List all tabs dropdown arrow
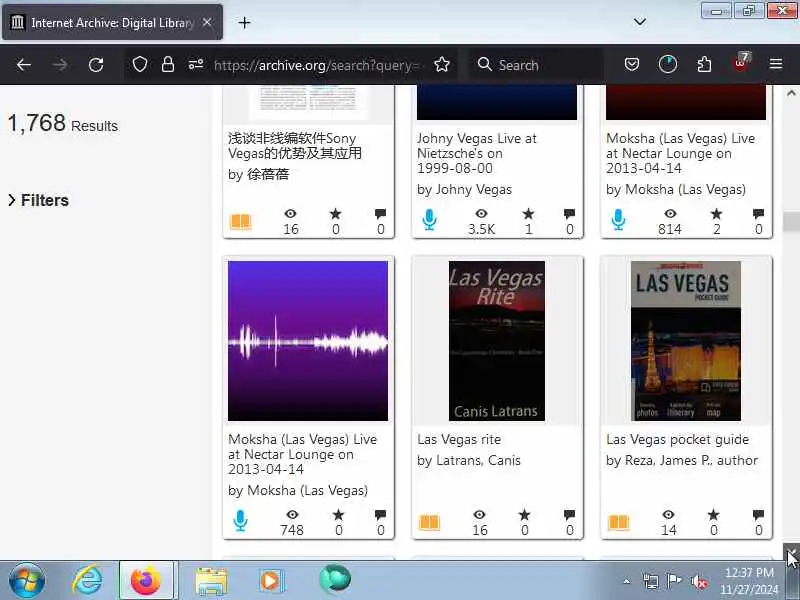This screenshot has height=600, width=800. [640, 22]
